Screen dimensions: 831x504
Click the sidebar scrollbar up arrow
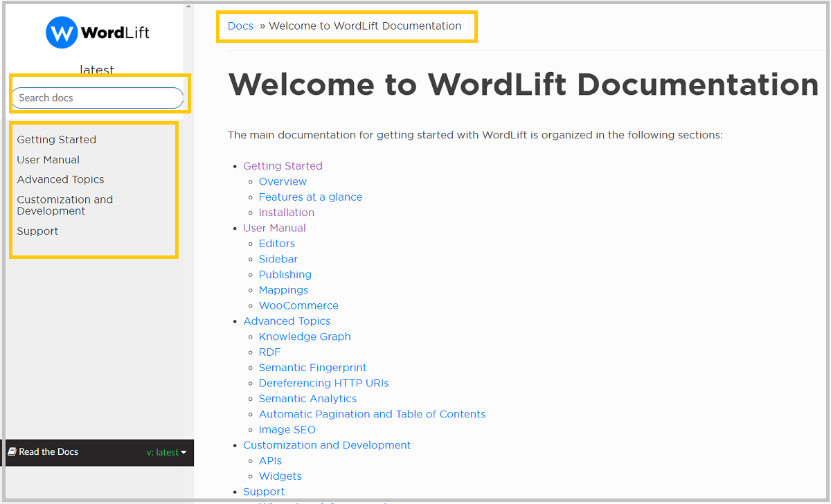point(188,7)
